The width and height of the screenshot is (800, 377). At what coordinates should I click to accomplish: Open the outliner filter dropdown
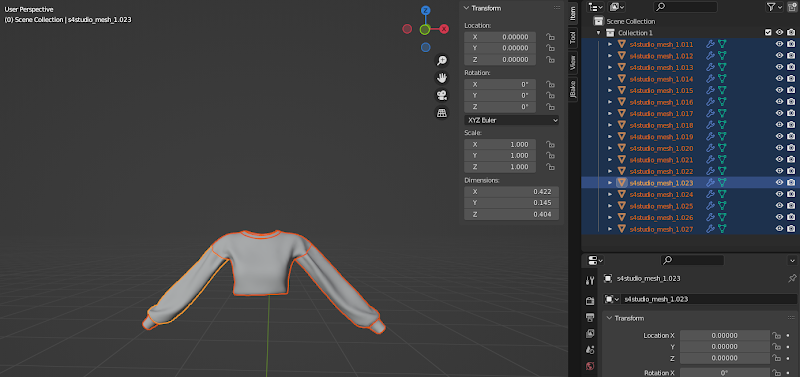tap(774, 7)
